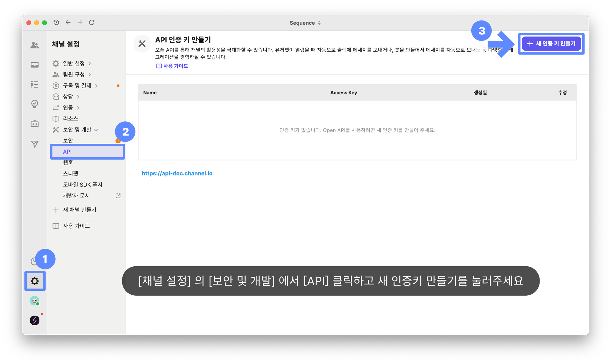Open the team members icon in left rail

click(35, 45)
